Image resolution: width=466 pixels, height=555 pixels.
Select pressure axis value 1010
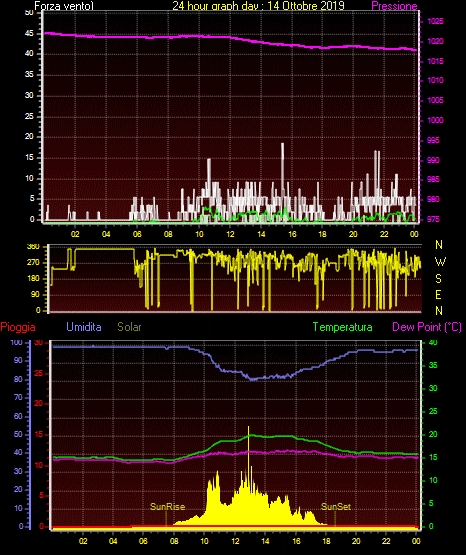point(435,80)
